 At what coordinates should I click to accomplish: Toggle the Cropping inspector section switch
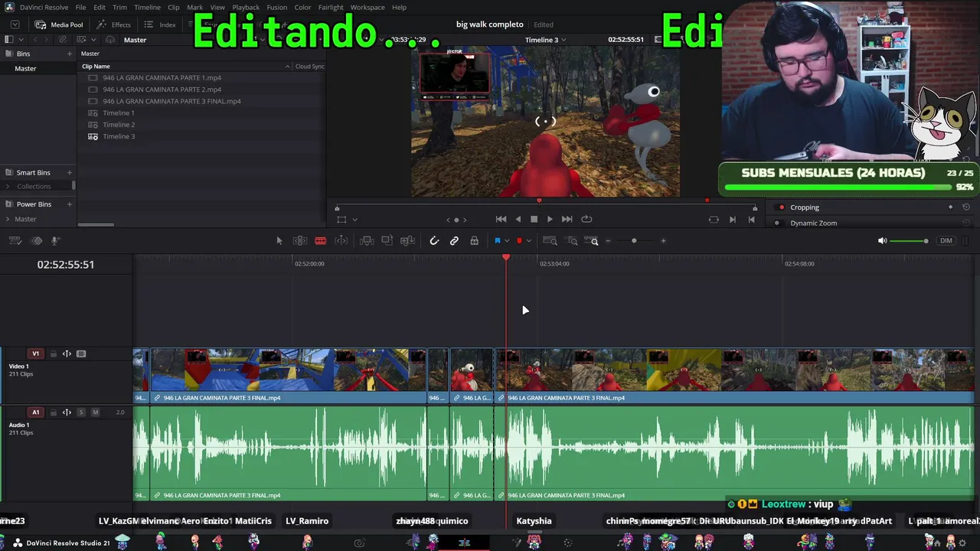[781, 207]
